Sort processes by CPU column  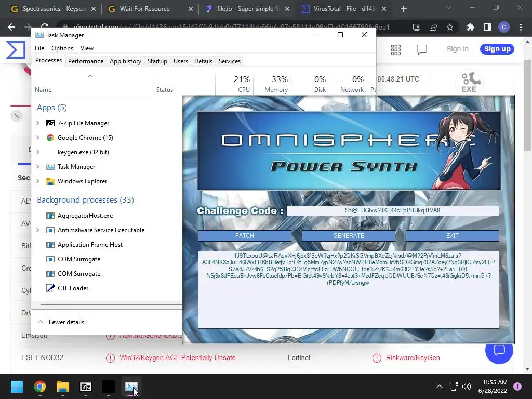click(235, 84)
